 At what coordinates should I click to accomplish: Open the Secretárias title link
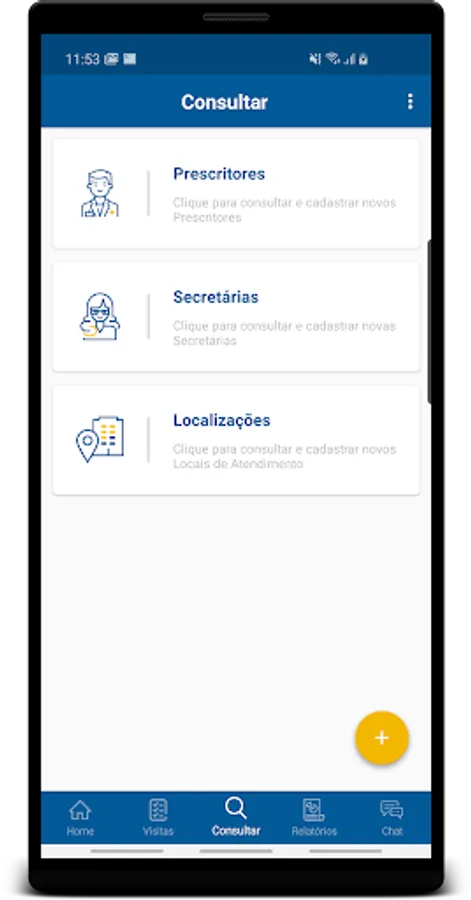(216, 297)
